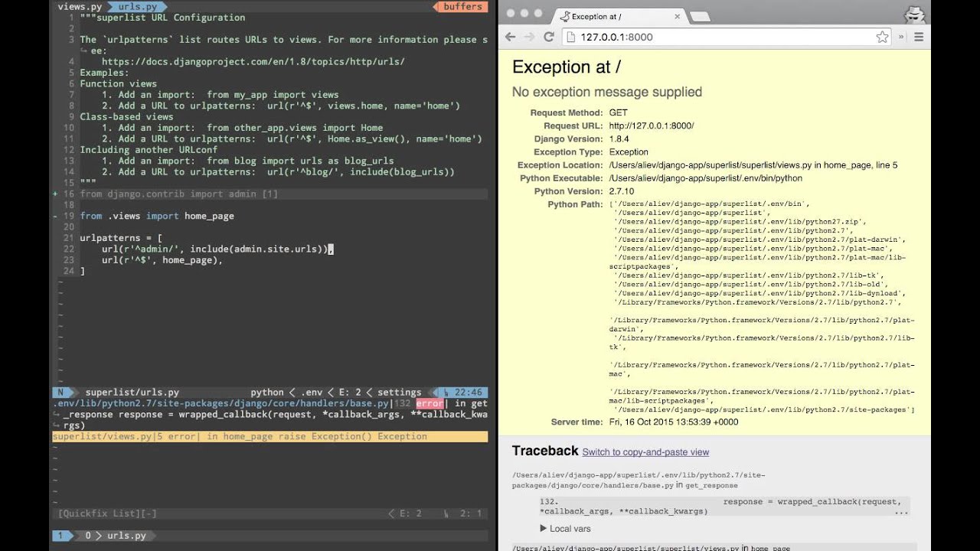Click the url(r'^$', home_page) line
This screenshot has width=980, height=551.
(x=162, y=260)
